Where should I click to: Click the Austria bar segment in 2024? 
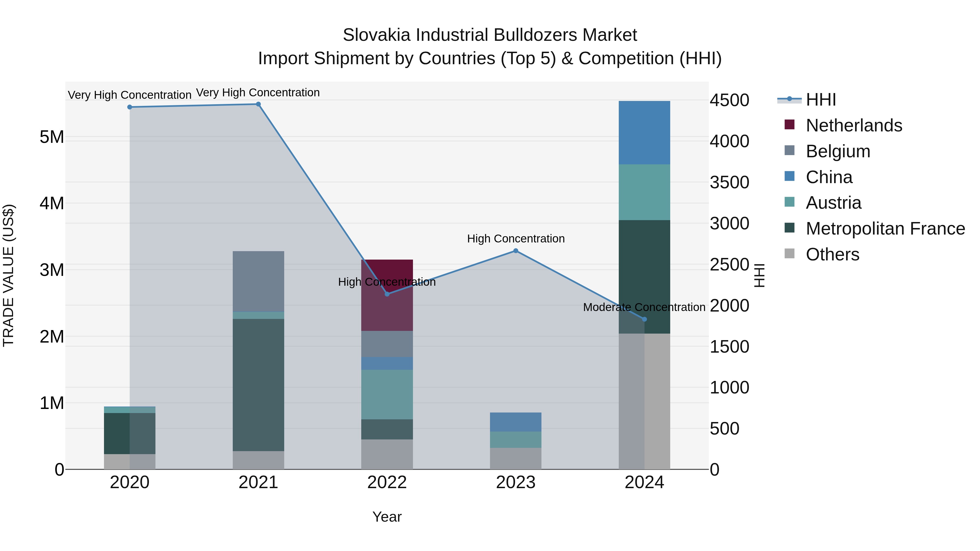coord(644,192)
